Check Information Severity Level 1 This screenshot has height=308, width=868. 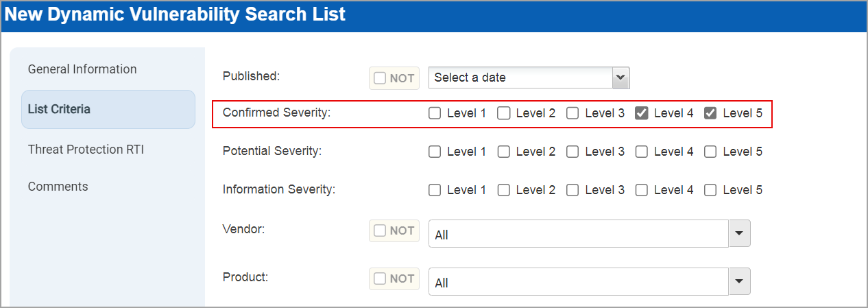[x=435, y=191]
